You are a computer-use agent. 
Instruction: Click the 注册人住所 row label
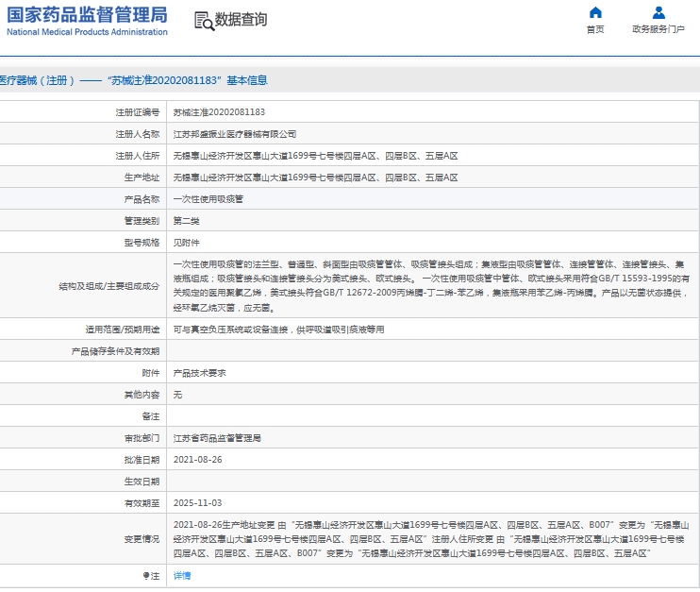138,156
